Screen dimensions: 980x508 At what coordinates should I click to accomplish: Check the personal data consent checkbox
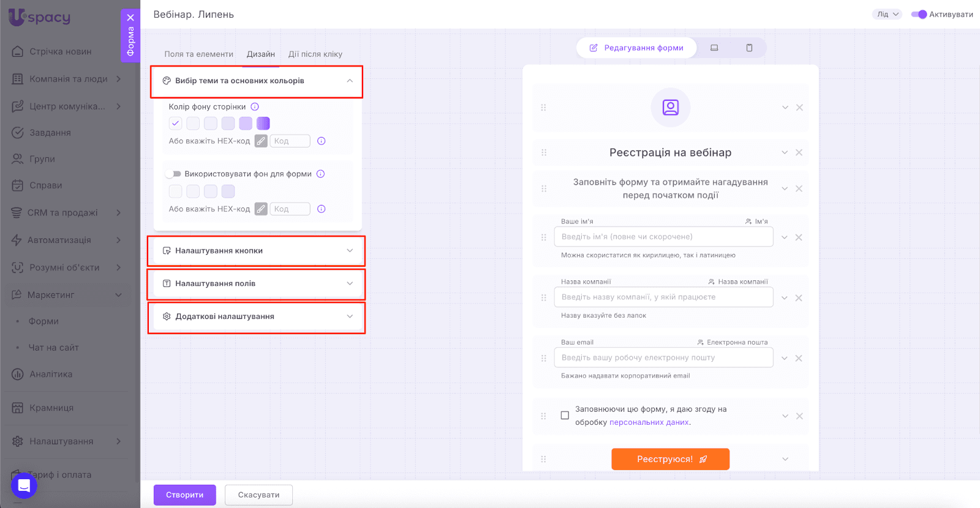[x=565, y=416]
